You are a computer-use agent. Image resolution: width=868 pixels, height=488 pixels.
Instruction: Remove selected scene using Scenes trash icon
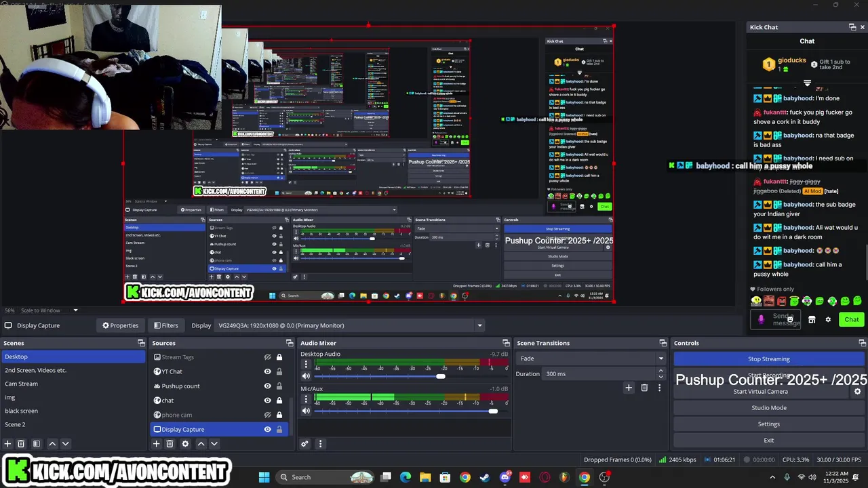point(21,444)
